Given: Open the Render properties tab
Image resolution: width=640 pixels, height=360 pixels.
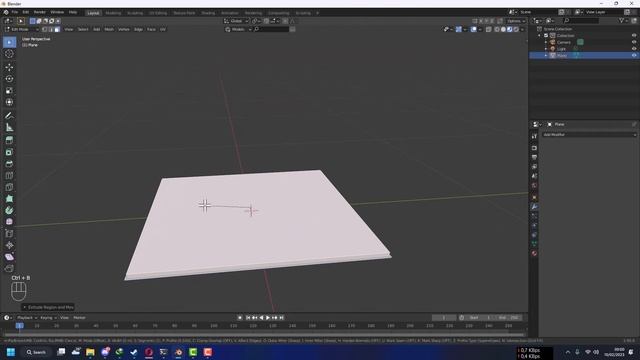Looking at the screenshot, I should (x=534, y=148).
